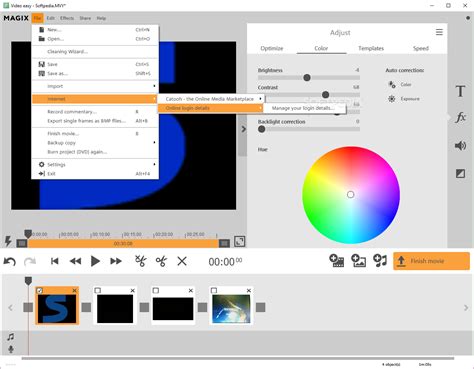
Task: Open the Share menu
Action: (85, 18)
